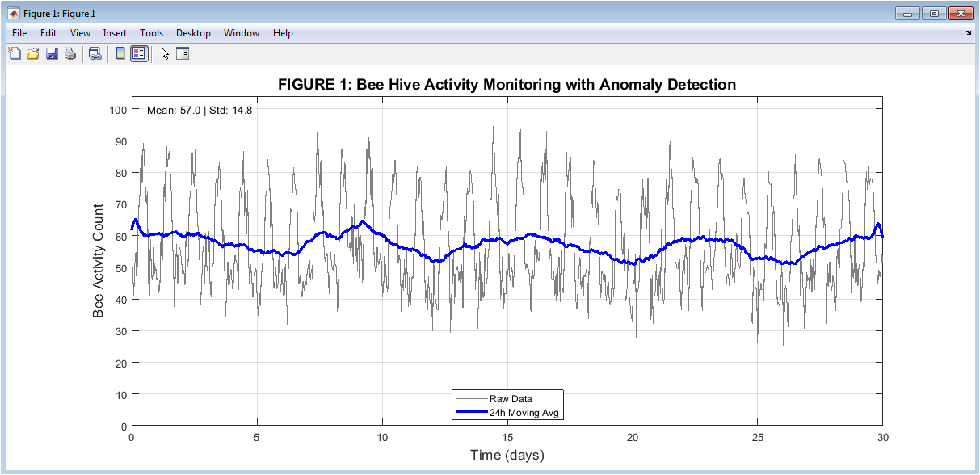Toggle the Edit Plot arrow tool
The image size is (980, 475).
165,54
